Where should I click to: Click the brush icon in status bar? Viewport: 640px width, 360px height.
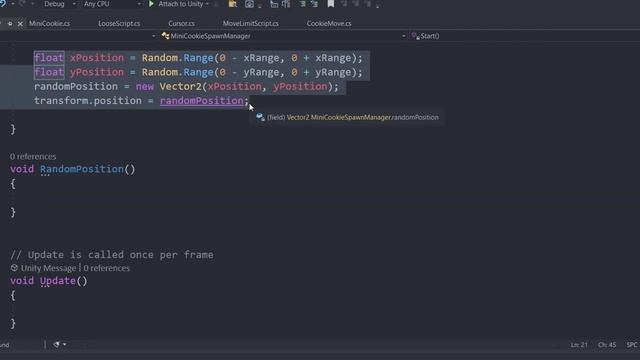(56, 344)
